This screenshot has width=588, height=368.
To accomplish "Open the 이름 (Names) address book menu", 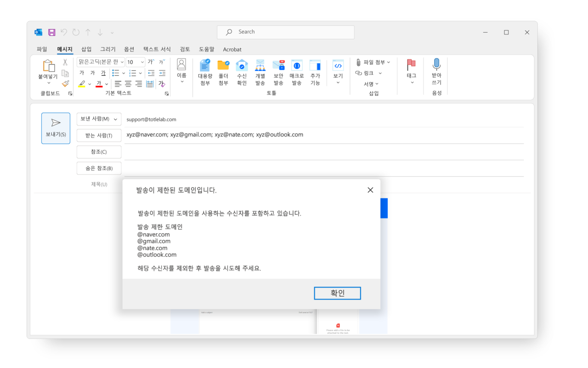I will tap(181, 71).
